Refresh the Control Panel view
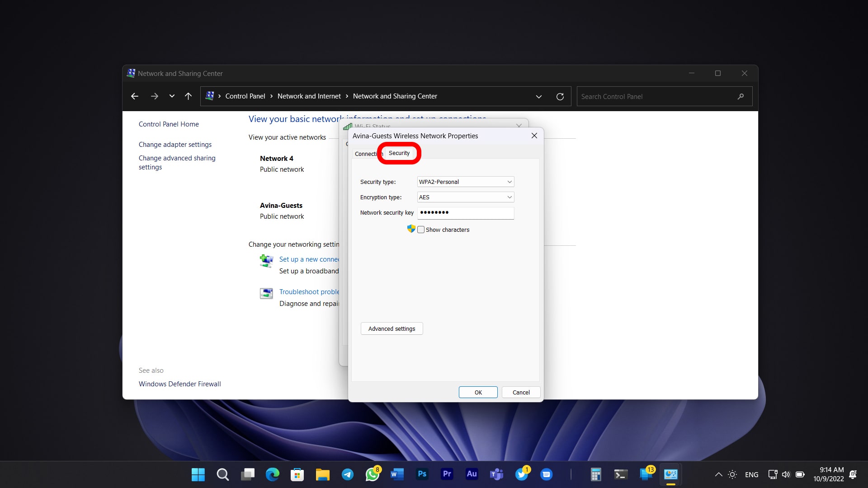 tap(560, 97)
